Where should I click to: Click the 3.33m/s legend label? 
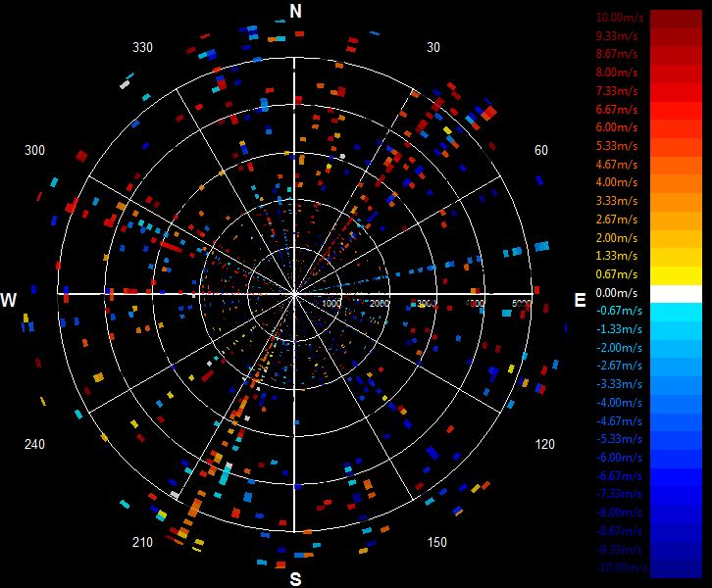point(617,201)
